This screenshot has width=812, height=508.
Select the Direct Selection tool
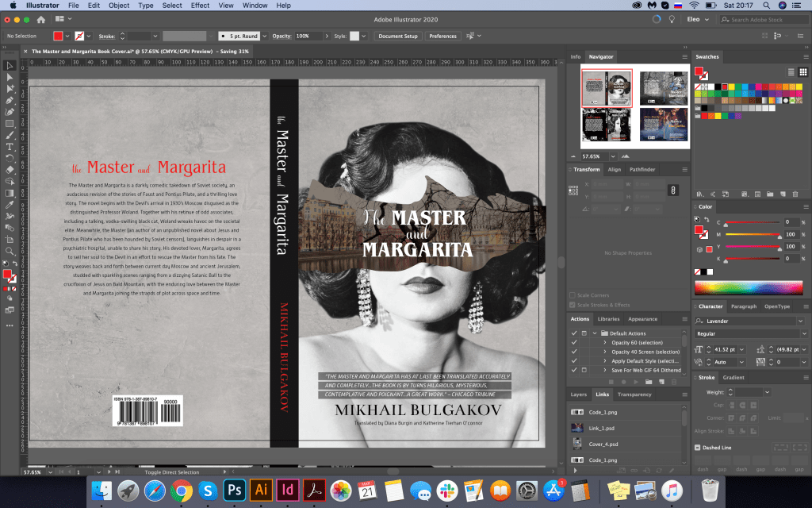[x=10, y=77]
